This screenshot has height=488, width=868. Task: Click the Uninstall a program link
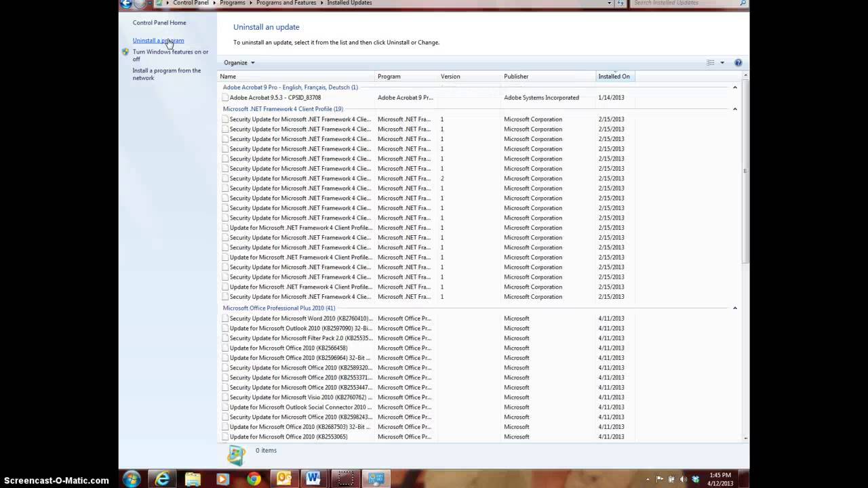[x=158, y=41]
